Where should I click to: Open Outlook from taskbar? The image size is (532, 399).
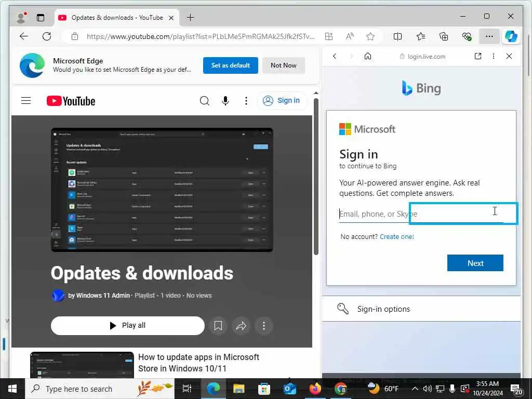[290, 389]
